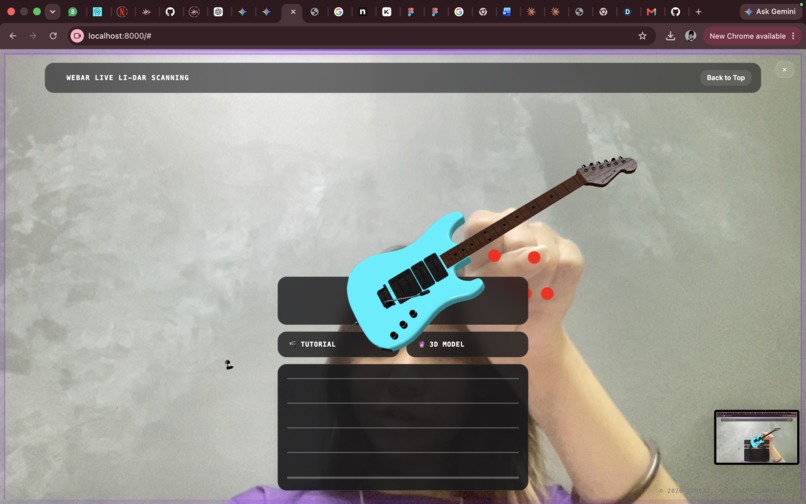The width and height of the screenshot is (806, 504).
Task: Go forward to the next page
Action: (33, 36)
